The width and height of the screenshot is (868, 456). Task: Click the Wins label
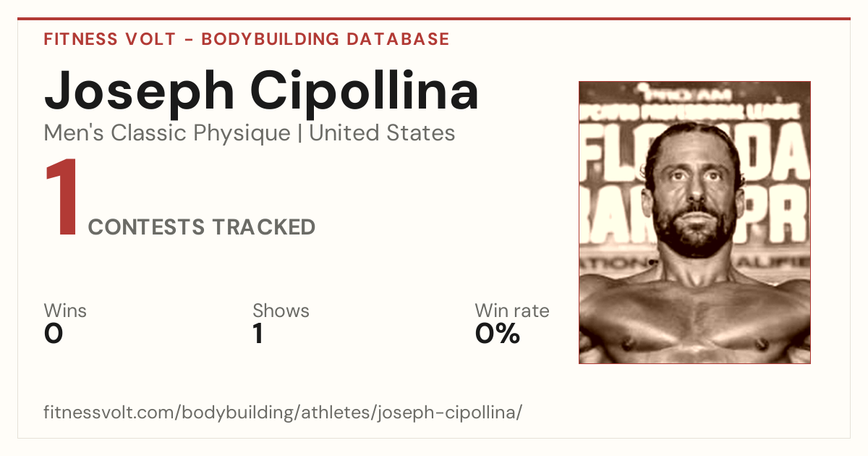pos(65,311)
